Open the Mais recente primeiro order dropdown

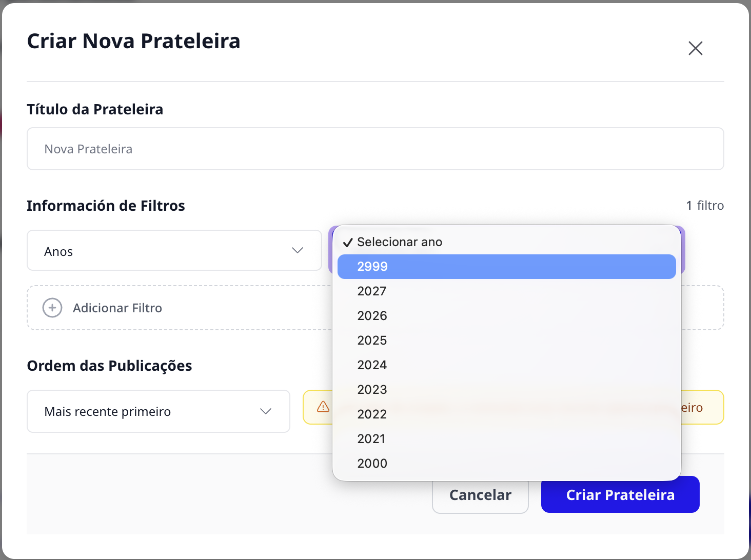(x=159, y=411)
